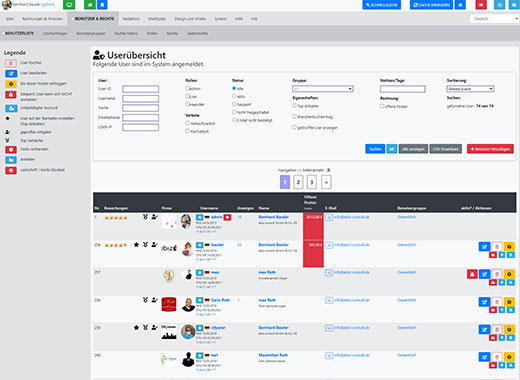Enable the Kaufverbot checkbox
Screen dimensions: 520x380
pos(187,131)
